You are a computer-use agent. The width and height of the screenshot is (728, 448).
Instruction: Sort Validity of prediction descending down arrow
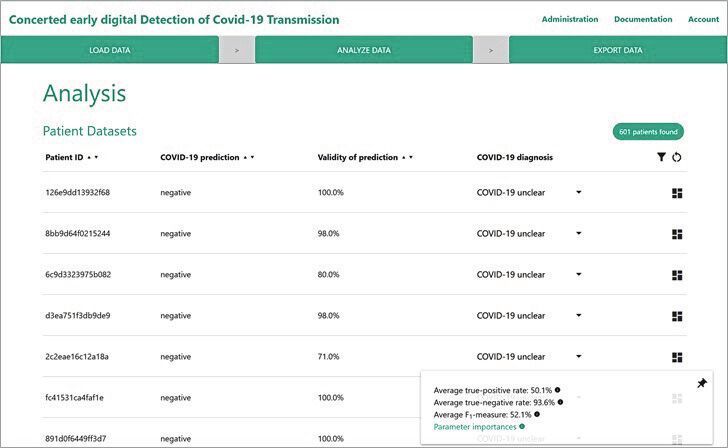(x=411, y=157)
